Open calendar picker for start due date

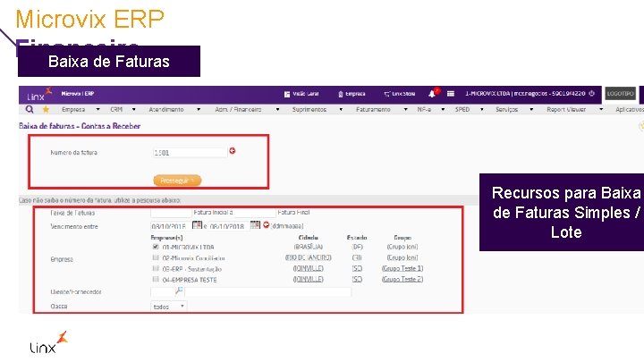[x=197, y=225]
